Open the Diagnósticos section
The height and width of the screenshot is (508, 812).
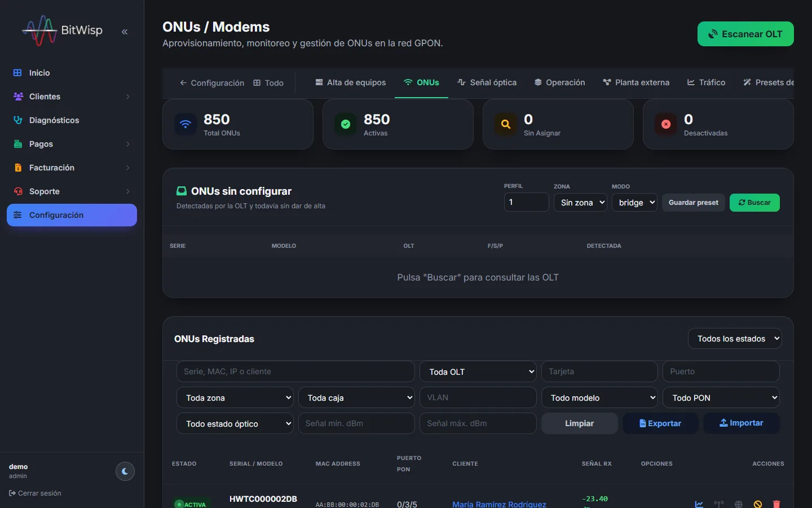pyautogui.click(x=72, y=120)
